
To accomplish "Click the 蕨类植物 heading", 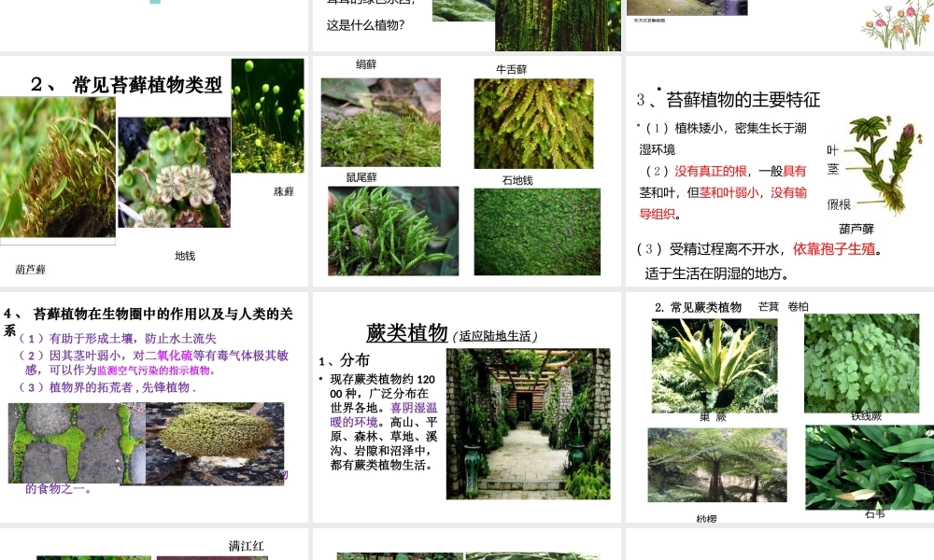I will 407,332.
